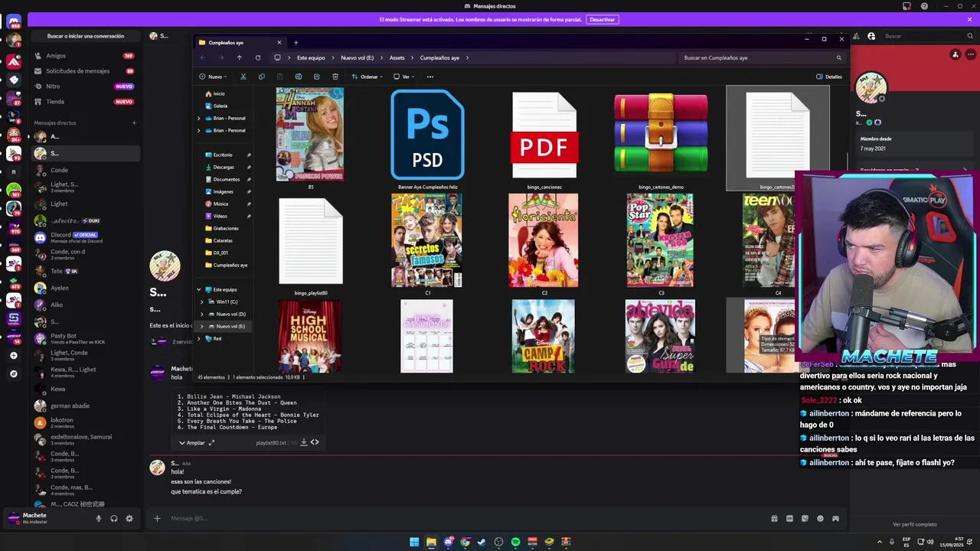The image size is (980, 551).
Task: Open Discord user settings gear
Action: tap(129, 518)
